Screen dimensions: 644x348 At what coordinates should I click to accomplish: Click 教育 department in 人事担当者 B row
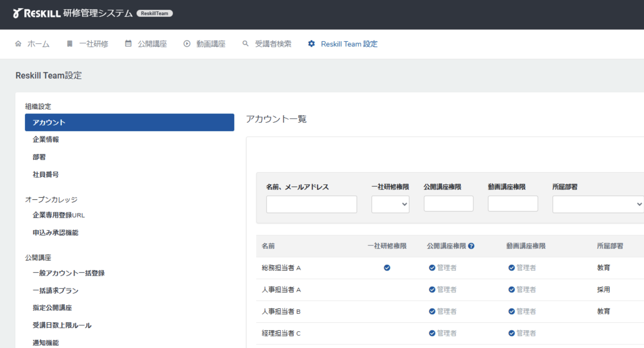coord(603,311)
